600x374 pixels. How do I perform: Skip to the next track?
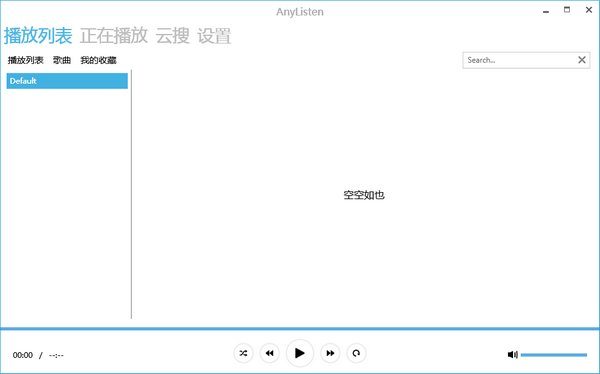tap(330, 353)
